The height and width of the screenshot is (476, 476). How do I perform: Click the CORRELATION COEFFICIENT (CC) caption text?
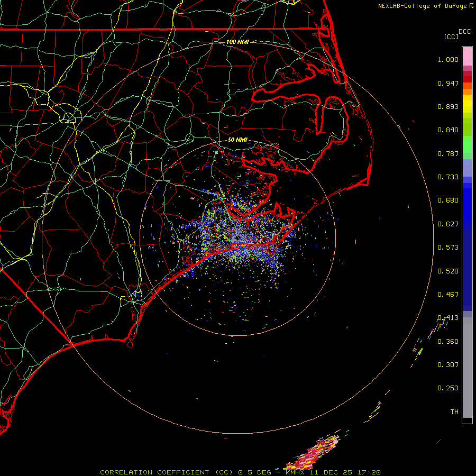pyautogui.click(x=167, y=472)
